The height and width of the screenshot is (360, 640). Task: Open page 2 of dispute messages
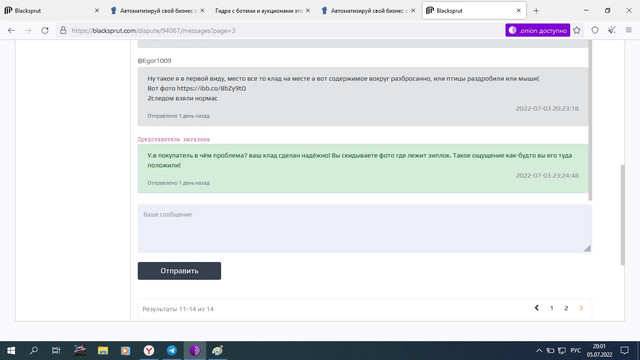tap(566, 308)
